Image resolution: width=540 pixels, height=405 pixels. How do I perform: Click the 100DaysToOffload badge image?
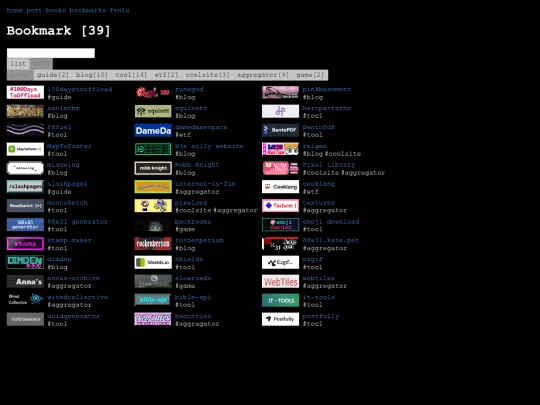(x=25, y=92)
